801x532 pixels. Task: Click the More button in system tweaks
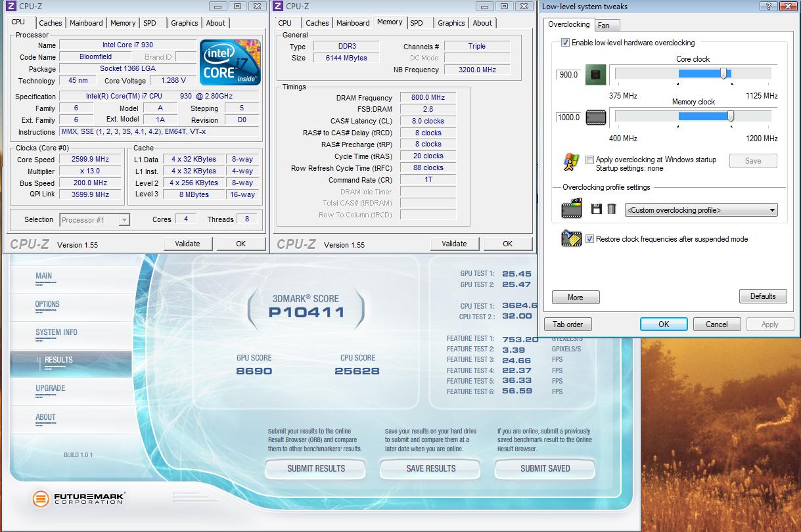point(576,298)
